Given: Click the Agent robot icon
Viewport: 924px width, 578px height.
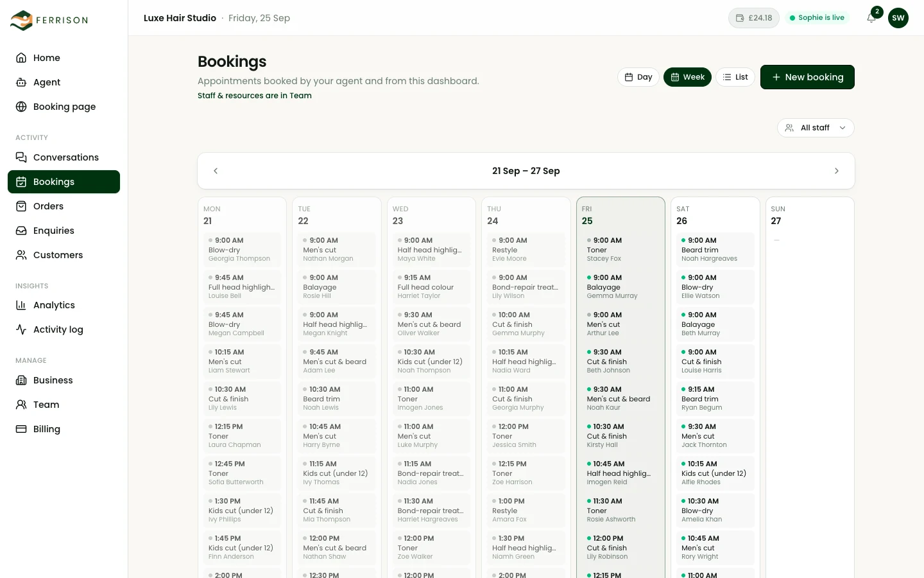Looking at the screenshot, I should click(21, 82).
